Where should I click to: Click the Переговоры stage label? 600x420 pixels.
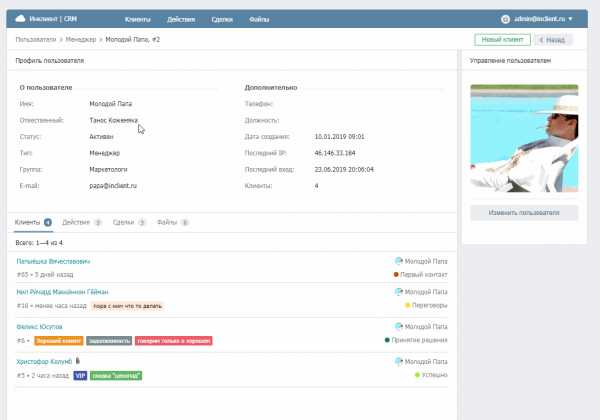click(429, 305)
